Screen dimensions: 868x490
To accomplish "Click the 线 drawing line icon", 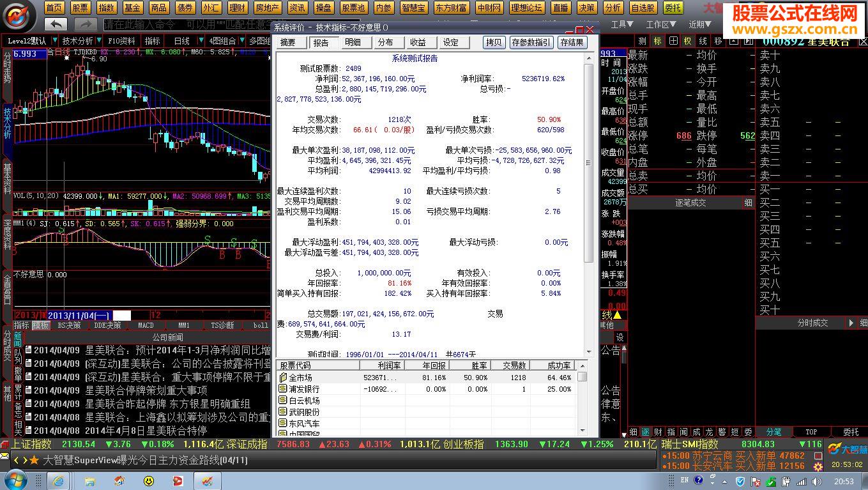I will coord(703,41).
